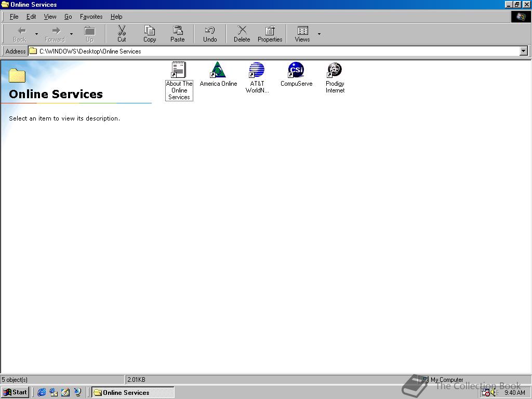Click the 9:40 AM clock
The width and height of the screenshot is (532, 399).
(514, 393)
